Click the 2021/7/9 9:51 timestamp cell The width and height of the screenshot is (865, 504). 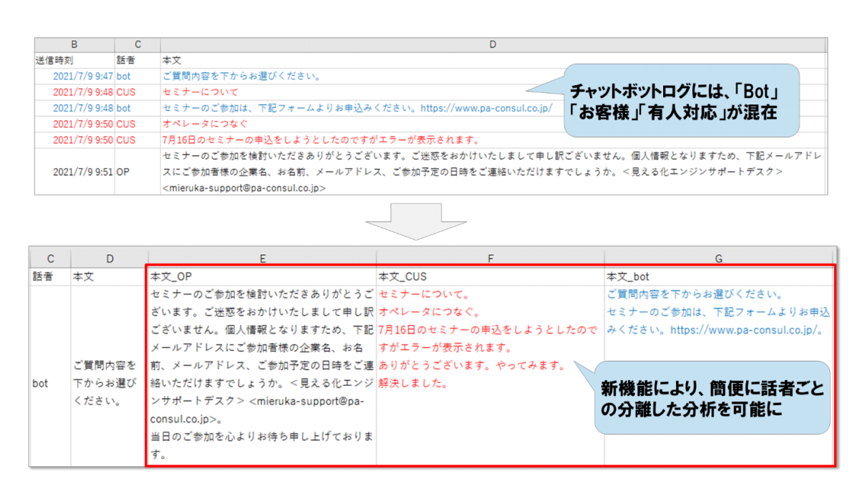(83, 172)
